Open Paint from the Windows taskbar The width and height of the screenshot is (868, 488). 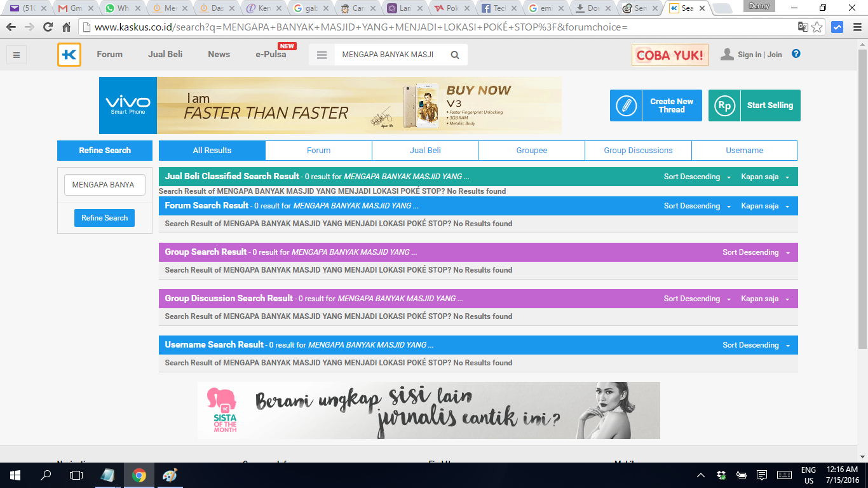(x=171, y=475)
